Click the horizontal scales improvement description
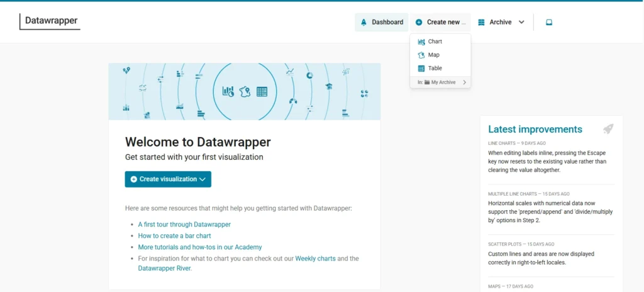The height and width of the screenshot is (292, 644). 550,212
